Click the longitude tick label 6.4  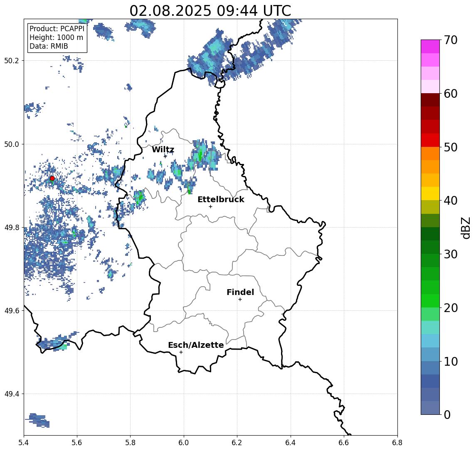(291, 443)
